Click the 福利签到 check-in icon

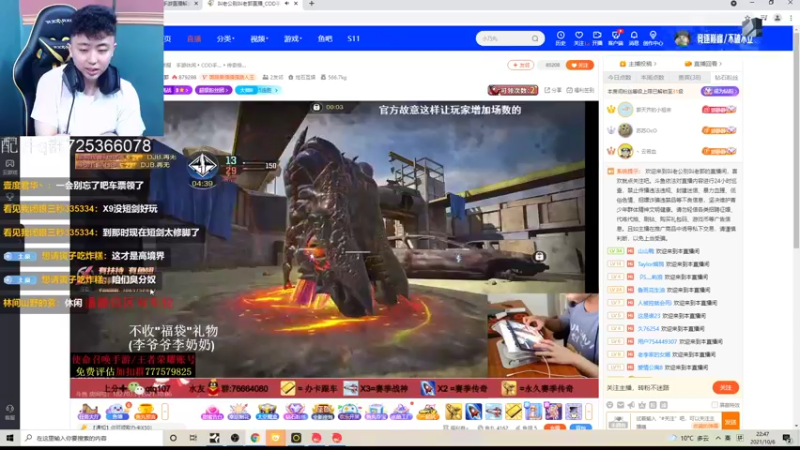(x=580, y=90)
